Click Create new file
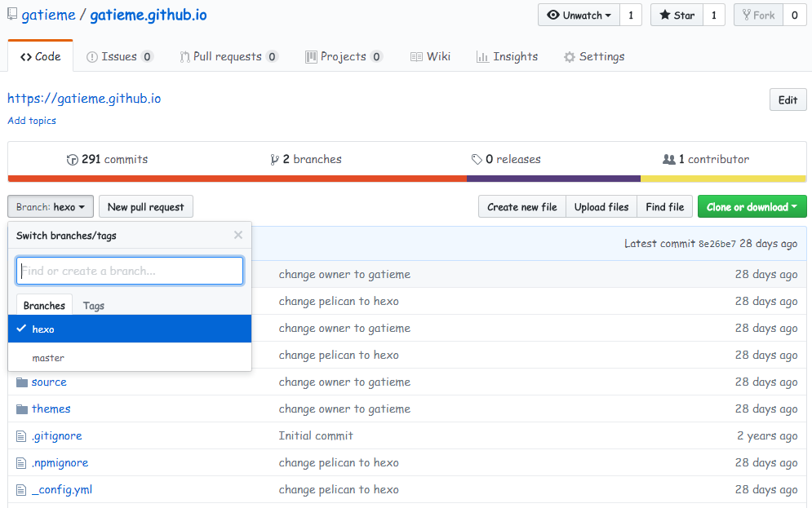 tap(522, 207)
